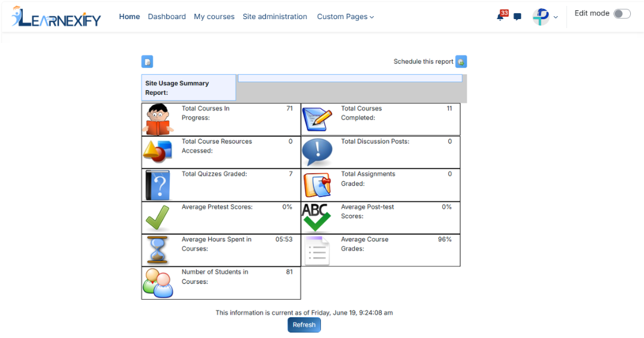644x338 pixels.
Task: Click the value 11 for courses completed
Action: coord(450,109)
